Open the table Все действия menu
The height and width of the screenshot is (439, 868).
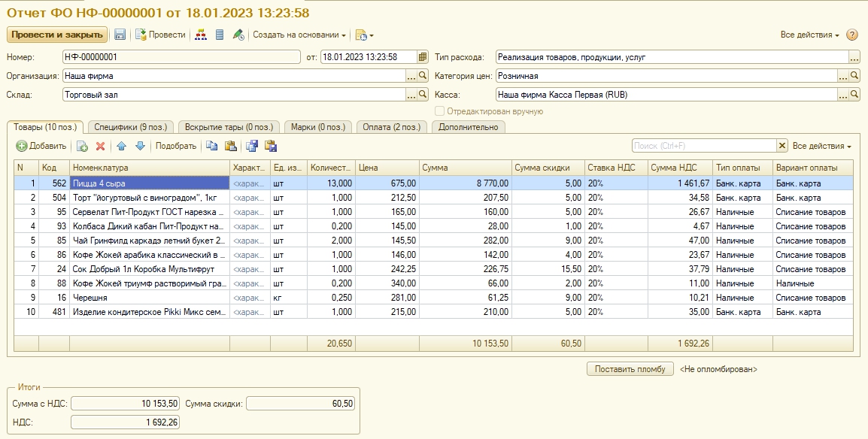(822, 146)
